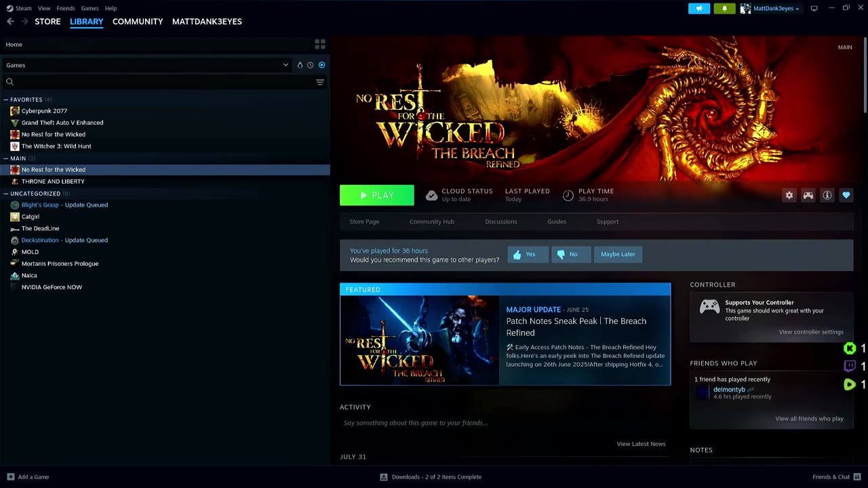
Task: Click the thumbs down No button
Action: click(571, 254)
